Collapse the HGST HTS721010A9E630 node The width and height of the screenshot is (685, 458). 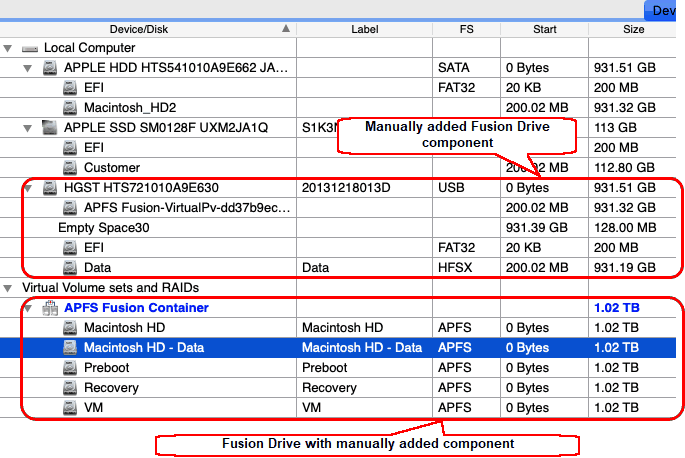28,188
